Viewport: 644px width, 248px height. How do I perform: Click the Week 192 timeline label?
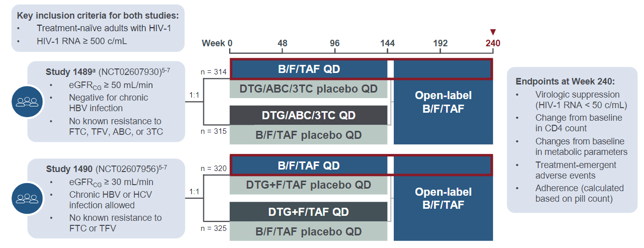point(440,43)
